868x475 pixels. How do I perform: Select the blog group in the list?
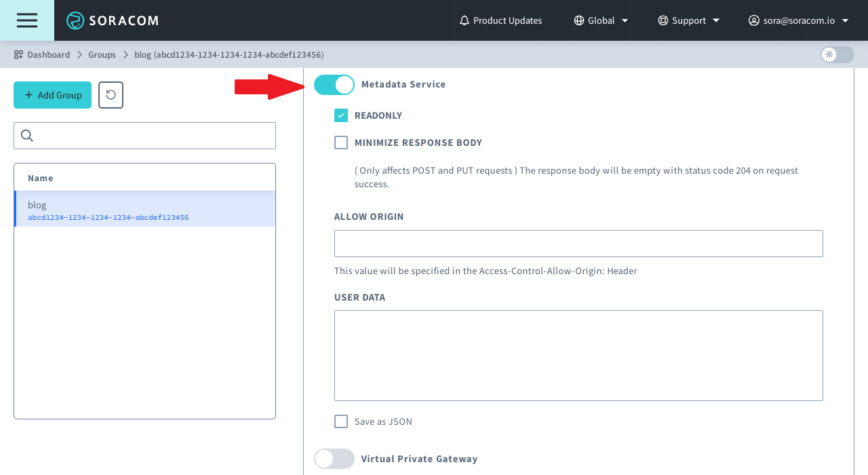pyautogui.click(x=144, y=210)
